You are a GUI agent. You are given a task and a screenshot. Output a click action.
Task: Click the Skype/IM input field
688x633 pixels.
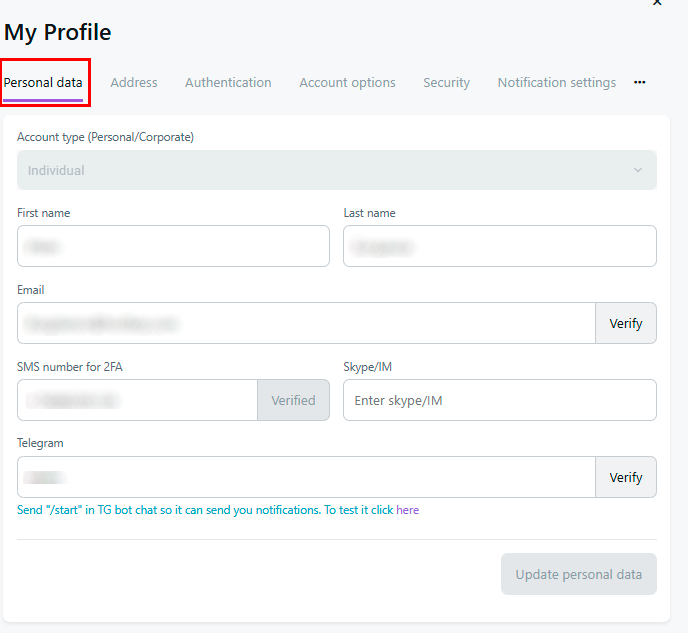tap(499, 400)
